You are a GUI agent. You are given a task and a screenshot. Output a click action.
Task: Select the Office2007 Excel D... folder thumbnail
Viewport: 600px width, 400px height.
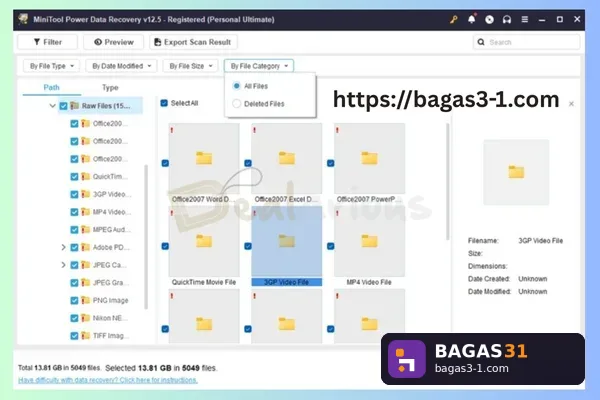pyautogui.click(x=287, y=158)
